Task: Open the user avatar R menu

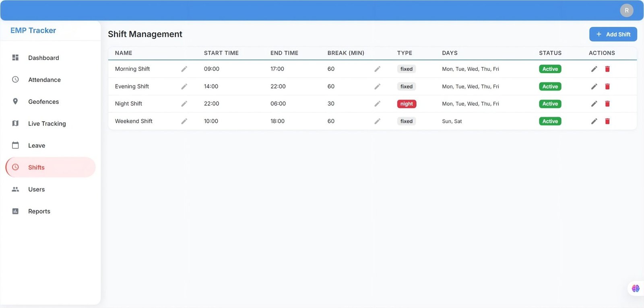Action: tap(626, 10)
